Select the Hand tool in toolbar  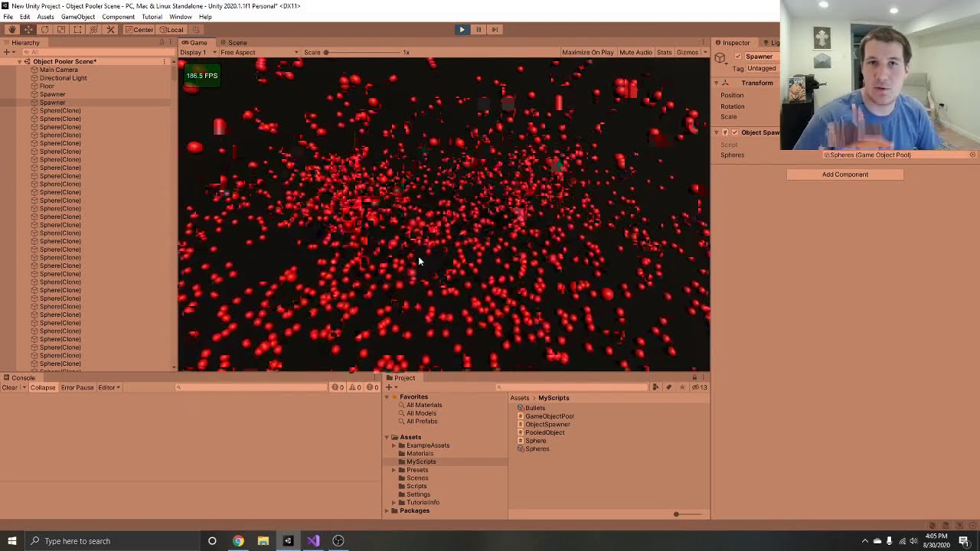12,30
